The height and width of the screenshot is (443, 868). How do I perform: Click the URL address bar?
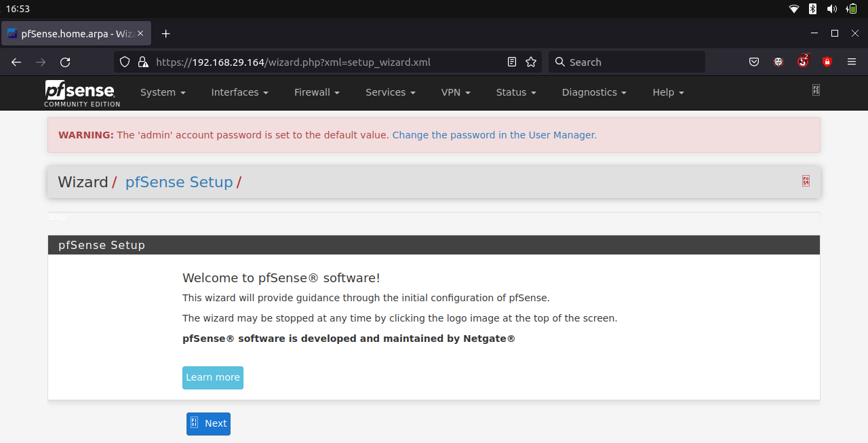coord(328,62)
